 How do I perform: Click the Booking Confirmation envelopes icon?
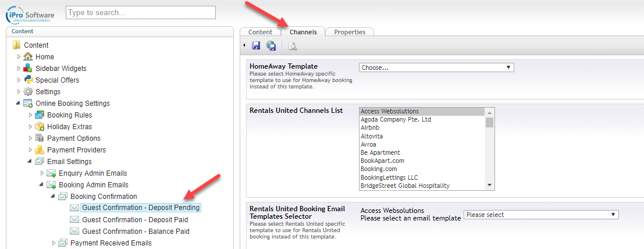(62, 197)
